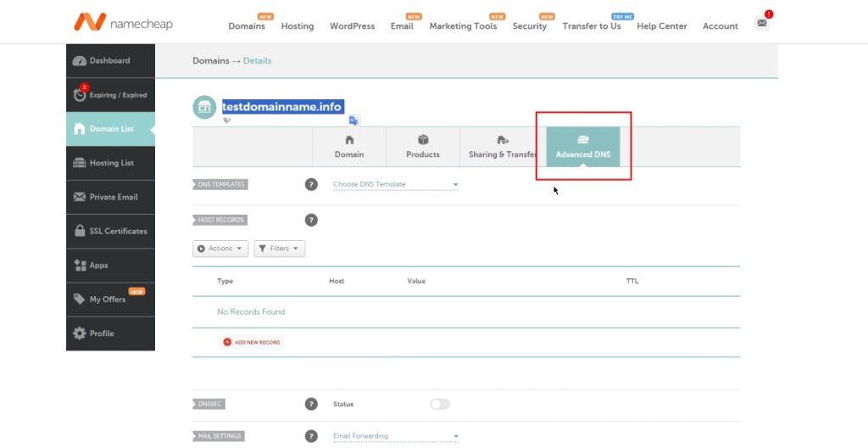
Task: Click the help icon for Mail Settings
Action: (312, 436)
